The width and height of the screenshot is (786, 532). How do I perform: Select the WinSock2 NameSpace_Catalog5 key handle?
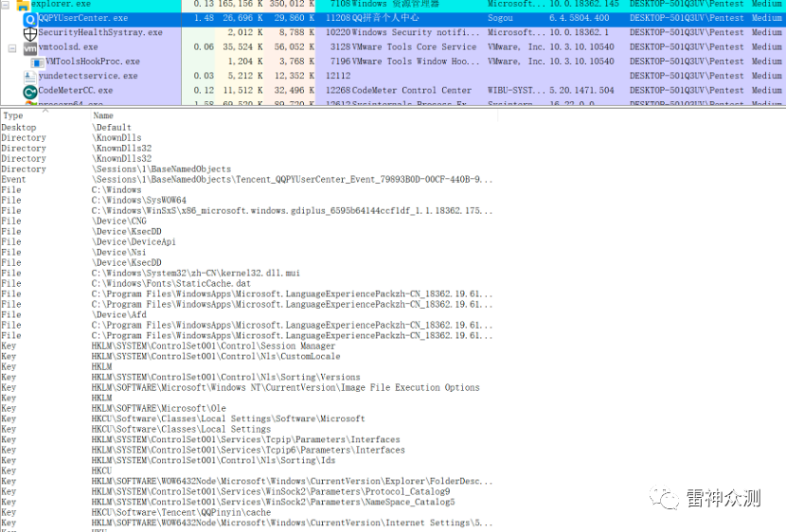coord(273,502)
